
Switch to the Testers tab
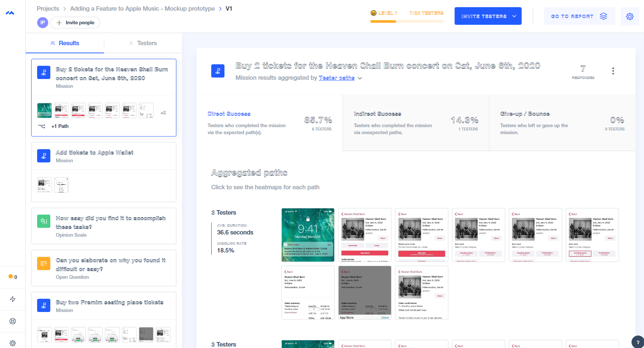pyautogui.click(x=143, y=43)
